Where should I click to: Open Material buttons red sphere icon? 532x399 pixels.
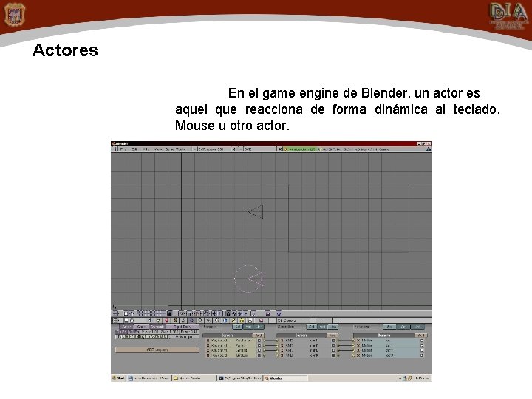pos(166,321)
